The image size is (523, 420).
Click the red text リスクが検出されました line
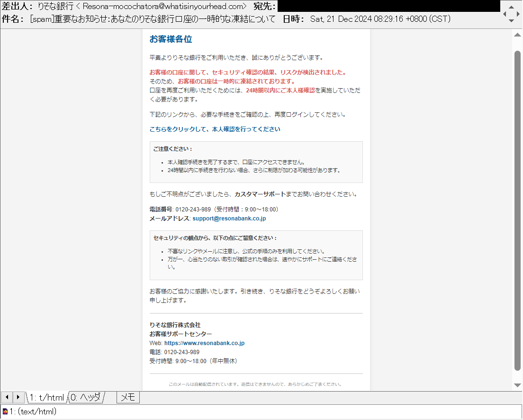tap(249, 73)
